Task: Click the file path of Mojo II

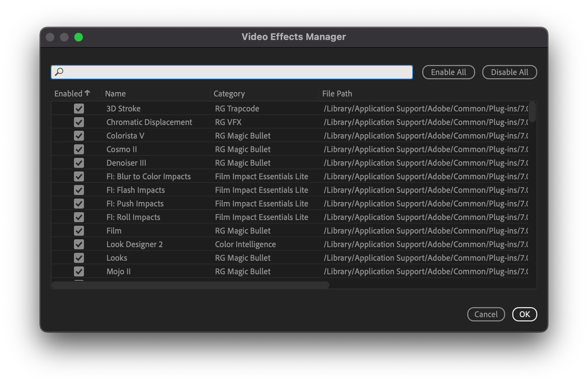Action: tap(426, 271)
